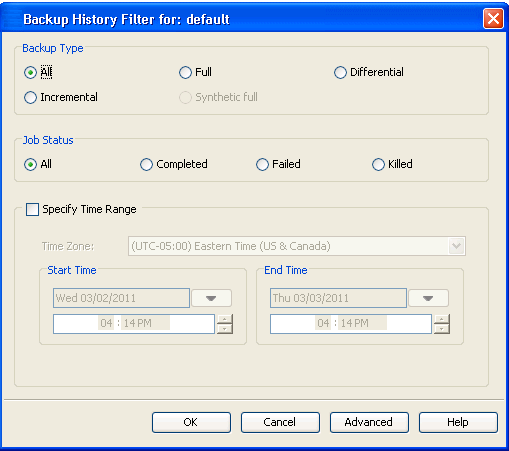Click the OK button

pos(191,423)
